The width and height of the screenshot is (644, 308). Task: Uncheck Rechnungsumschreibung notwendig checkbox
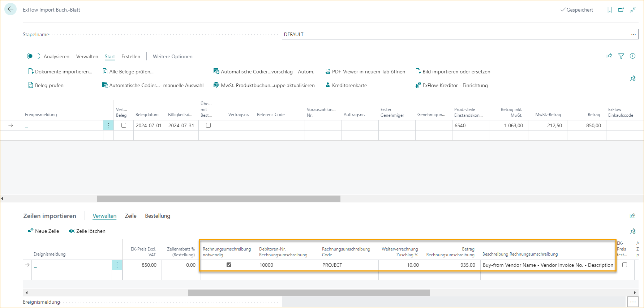[229, 265]
